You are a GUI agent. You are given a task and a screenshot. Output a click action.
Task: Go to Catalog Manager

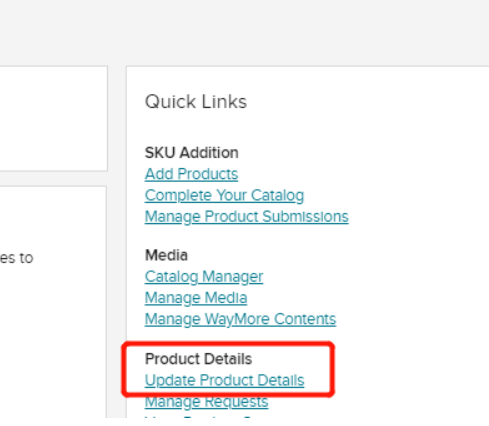pos(204,277)
